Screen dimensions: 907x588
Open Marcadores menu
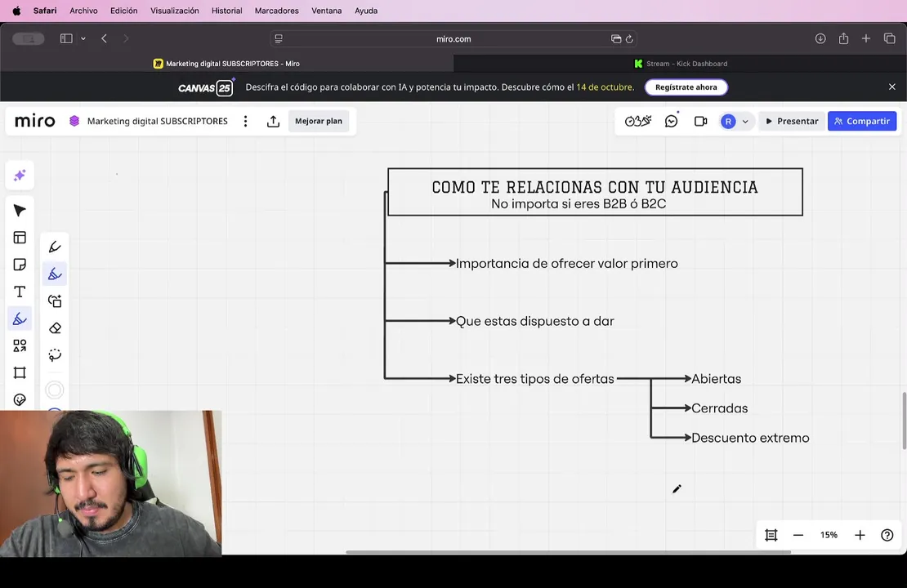point(276,11)
